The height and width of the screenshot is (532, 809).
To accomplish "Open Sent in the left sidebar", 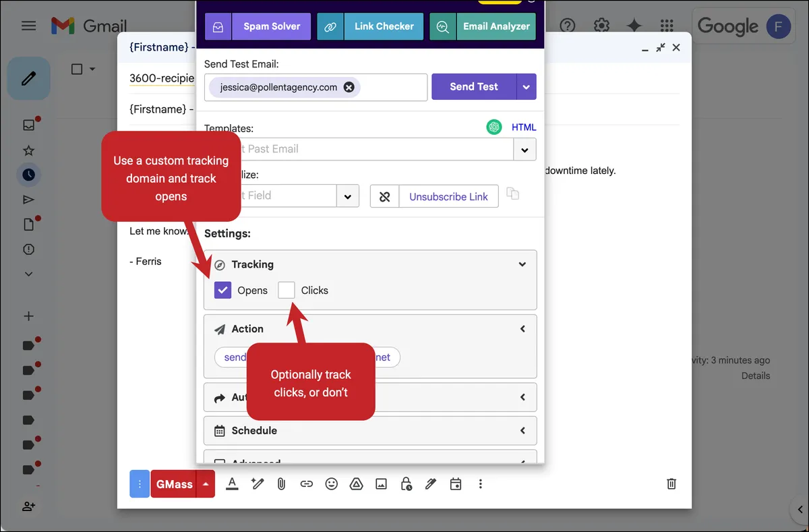I will click(28, 199).
